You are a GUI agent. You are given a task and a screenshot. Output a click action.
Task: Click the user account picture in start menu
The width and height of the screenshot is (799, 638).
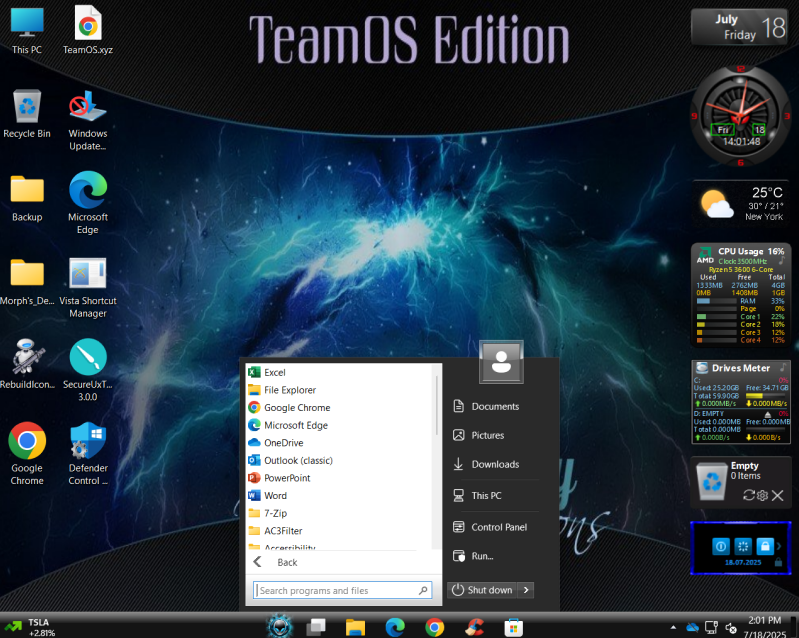pyautogui.click(x=501, y=362)
